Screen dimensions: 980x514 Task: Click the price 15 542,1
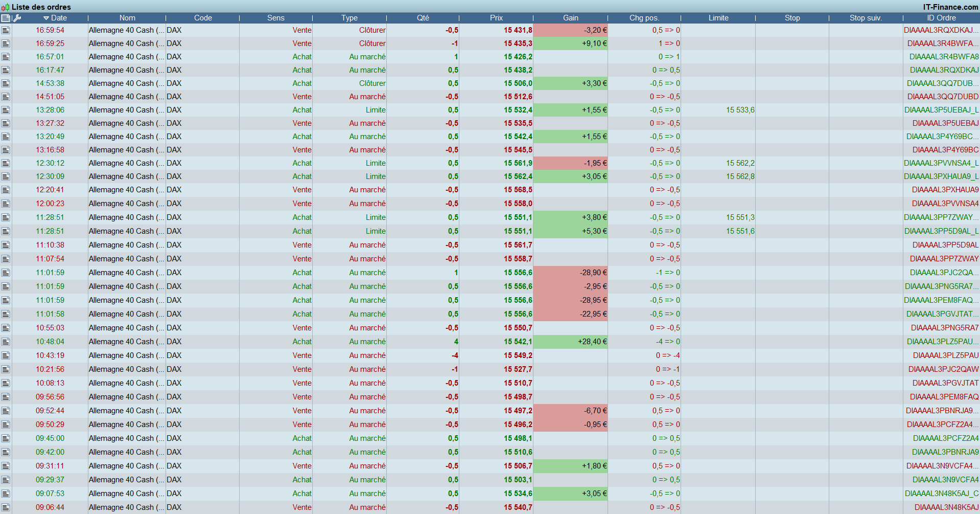518,342
